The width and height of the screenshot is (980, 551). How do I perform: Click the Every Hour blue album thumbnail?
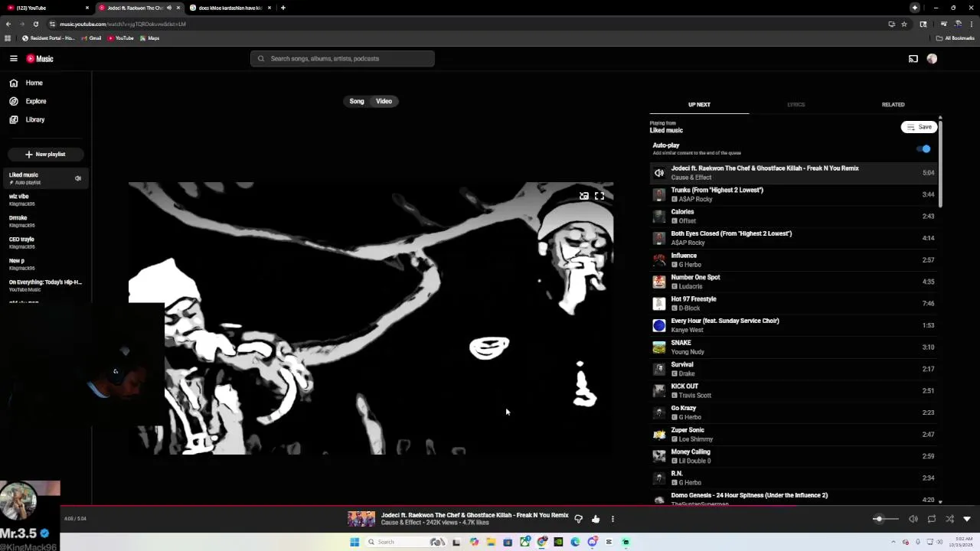click(659, 325)
